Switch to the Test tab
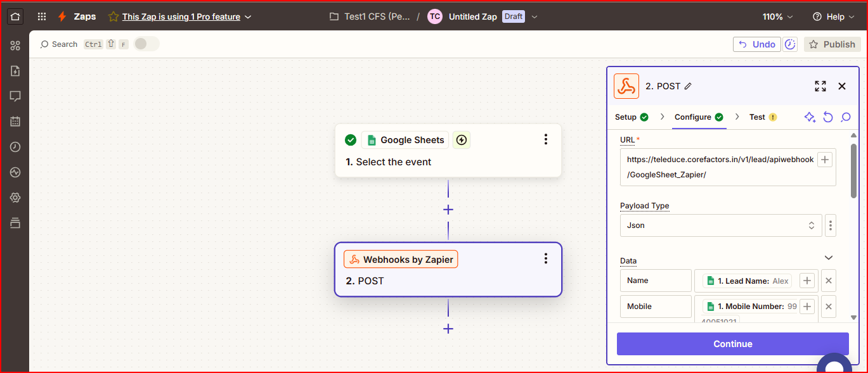Image resolution: width=868 pixels, height=373 pixels. pos(763,117)
